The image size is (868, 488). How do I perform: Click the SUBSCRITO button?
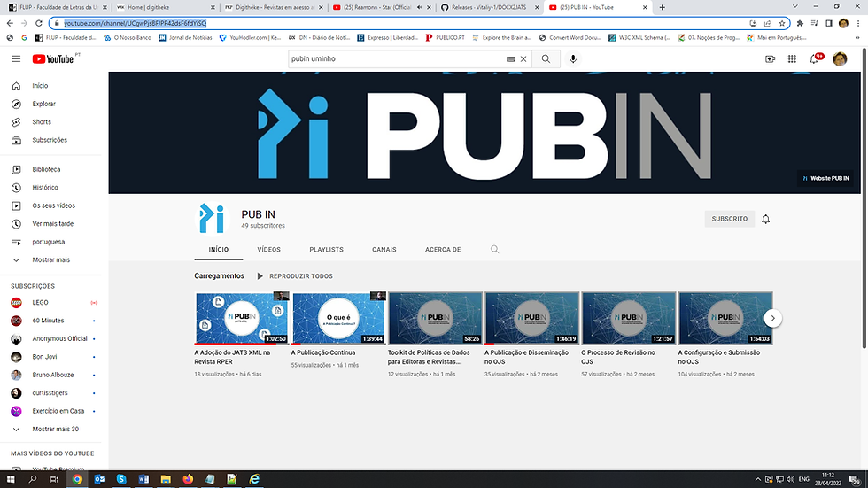click(729, 219)
